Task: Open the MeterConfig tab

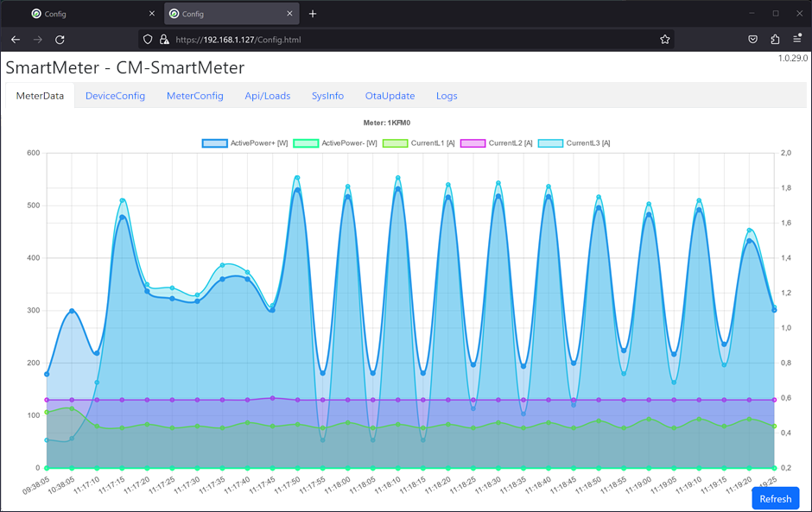Action: tap(194, 96)
